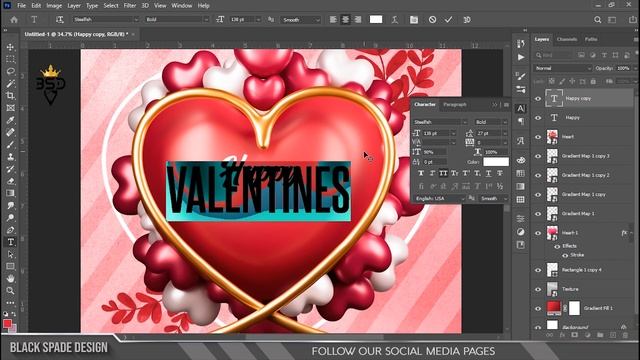
Task: Left align the text
Action: click(333, 20)
